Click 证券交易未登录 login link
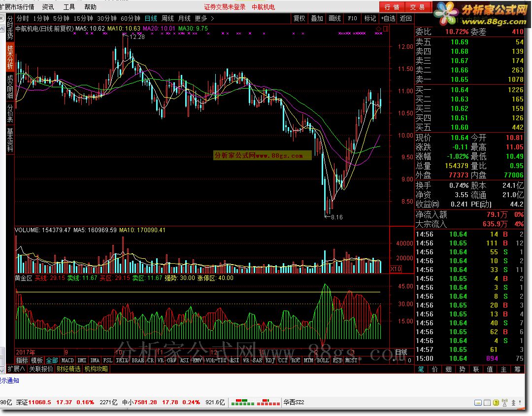The width and height of the screenshot is (532, 416). [225, 7]
